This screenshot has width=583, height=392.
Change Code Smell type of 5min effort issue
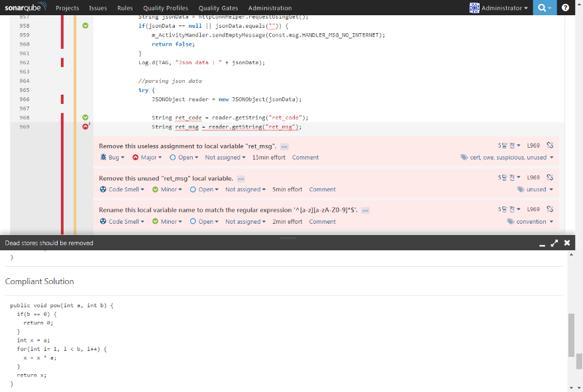pos(127,189)
